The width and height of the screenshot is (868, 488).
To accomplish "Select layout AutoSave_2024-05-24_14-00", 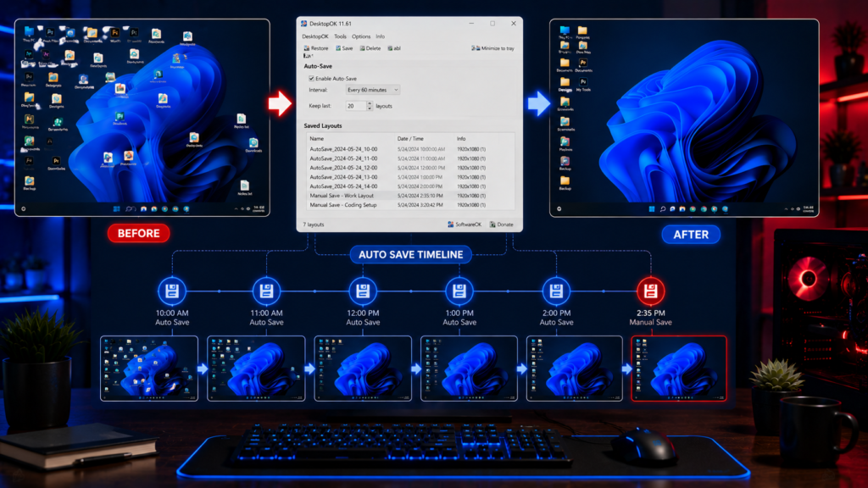I will click(409, 186).
